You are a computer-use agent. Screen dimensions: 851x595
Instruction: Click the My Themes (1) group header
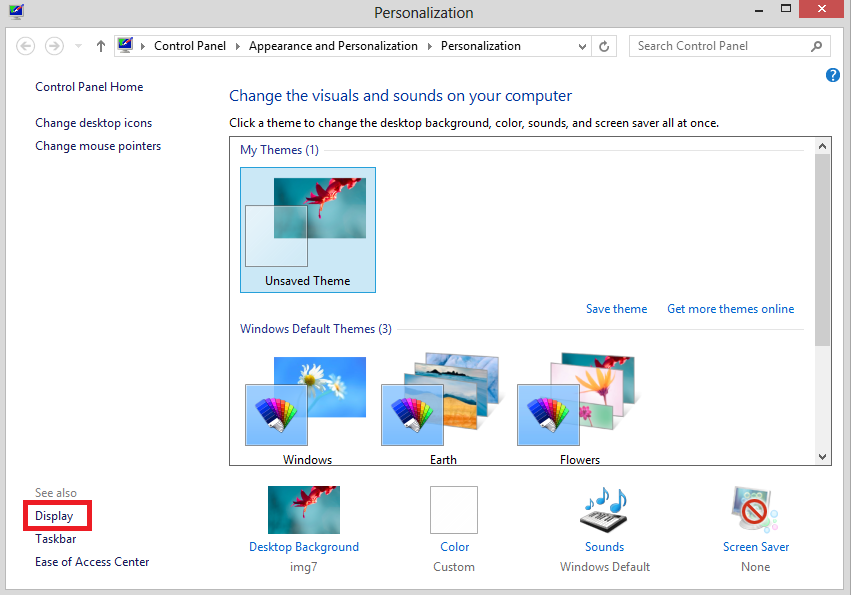(280, 150)
